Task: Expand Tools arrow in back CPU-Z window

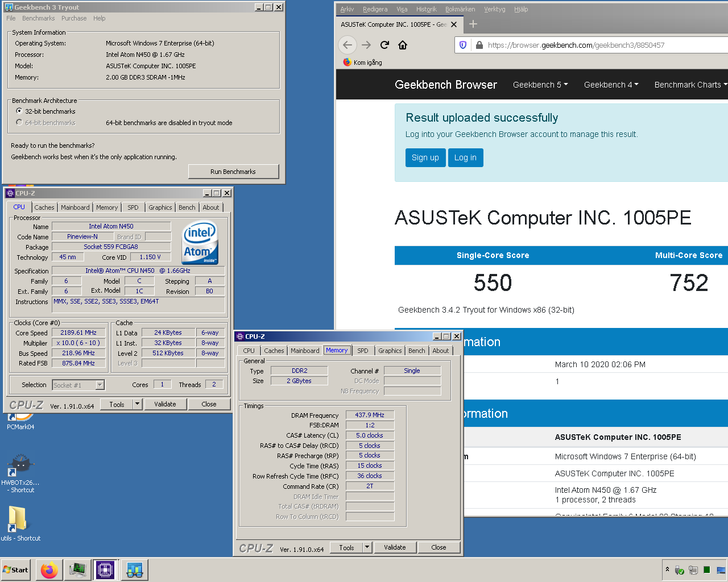Action: click(x=137, y=404)
